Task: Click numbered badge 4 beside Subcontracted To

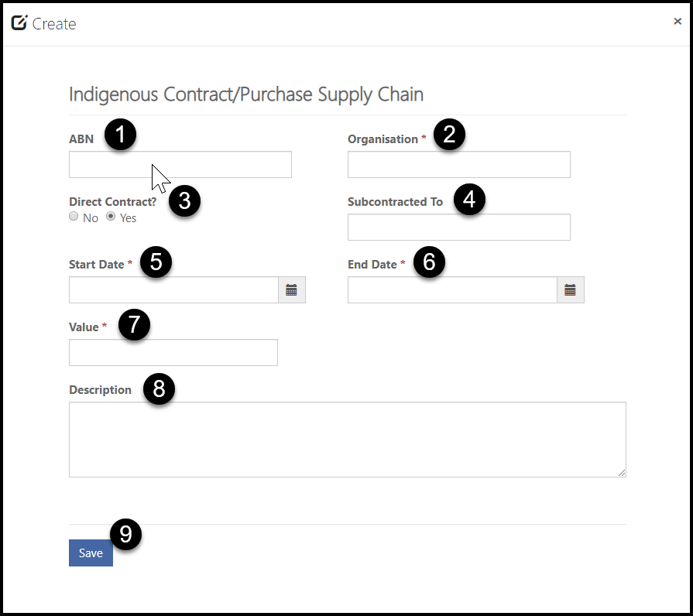Action: click(469, 199)
